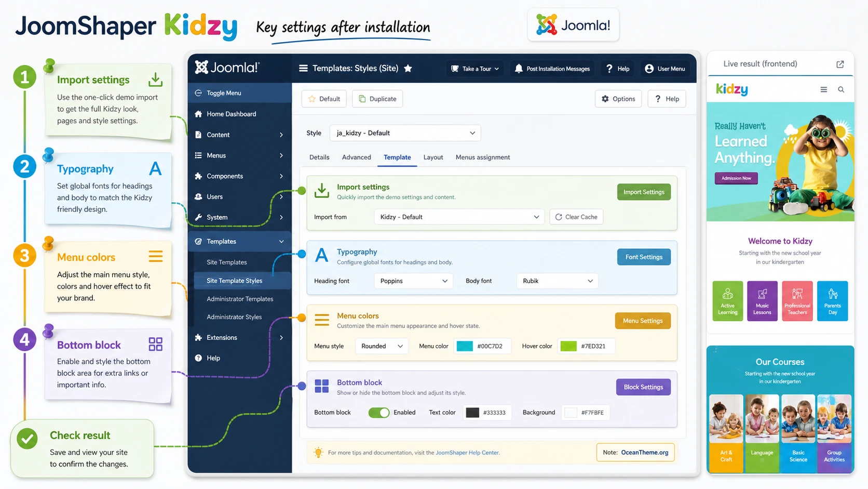Select Administrator Templates in the sidebar
The image size is (868, 489).
pos(240,299)
